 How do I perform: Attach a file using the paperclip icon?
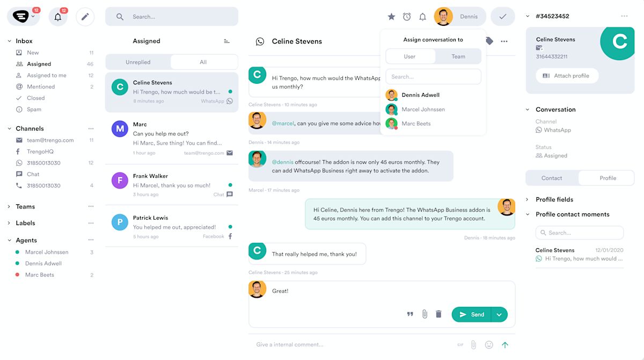click(425, 314)
